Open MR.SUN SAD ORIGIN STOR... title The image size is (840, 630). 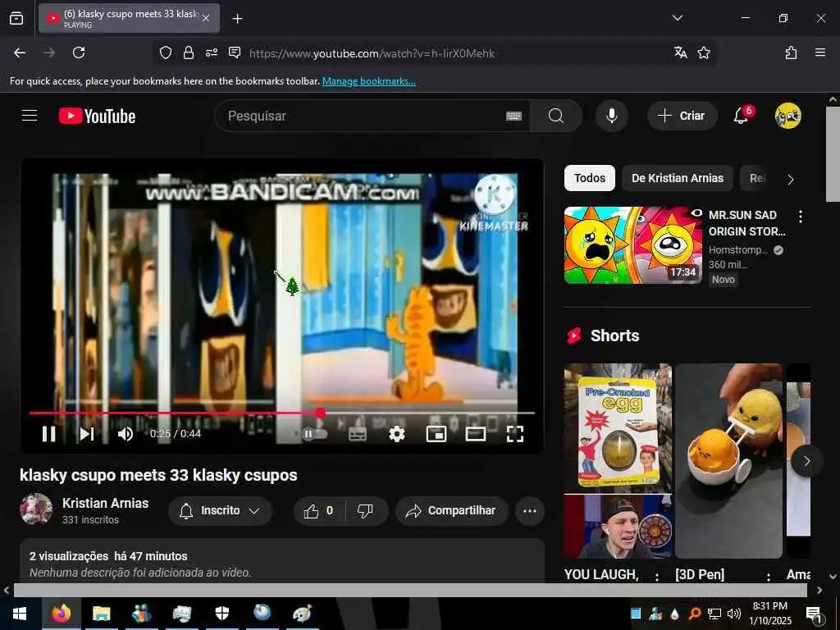point(746,223)
